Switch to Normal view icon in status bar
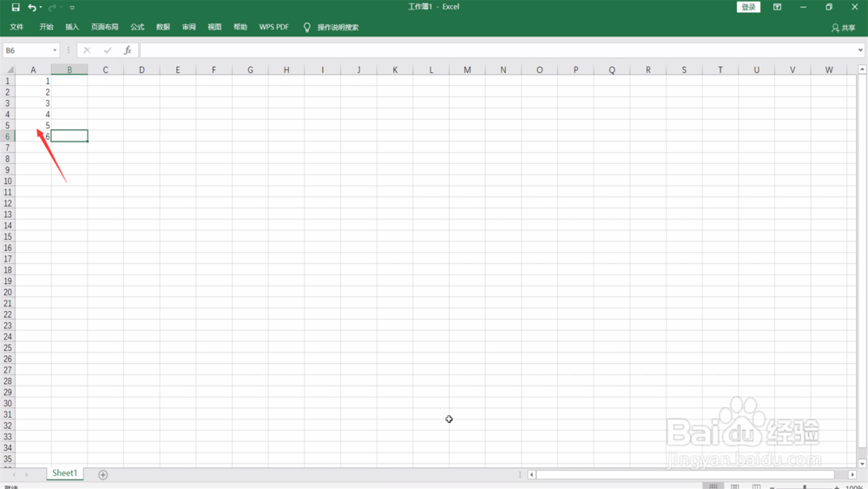The image size is (868, 489). click(713, 486)
